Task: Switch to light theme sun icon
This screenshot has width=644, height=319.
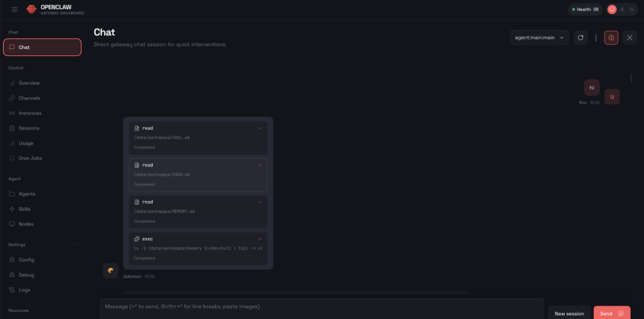Action: (622, 9)
